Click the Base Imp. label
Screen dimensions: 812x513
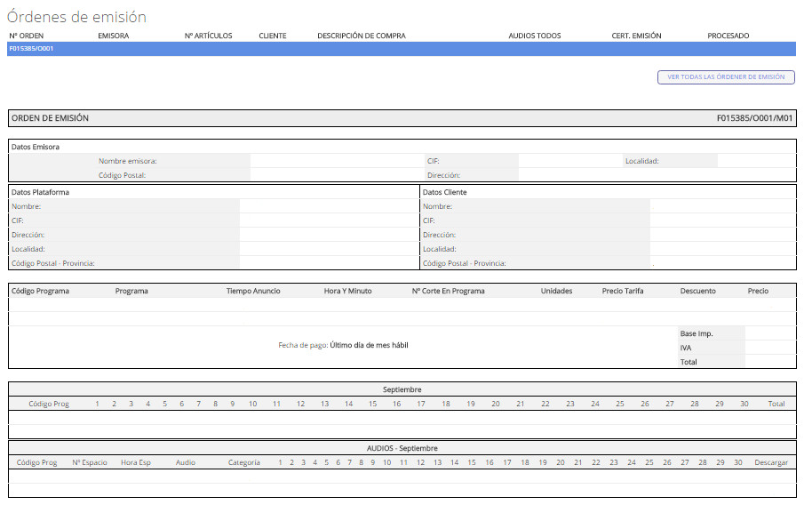point(697,333)
